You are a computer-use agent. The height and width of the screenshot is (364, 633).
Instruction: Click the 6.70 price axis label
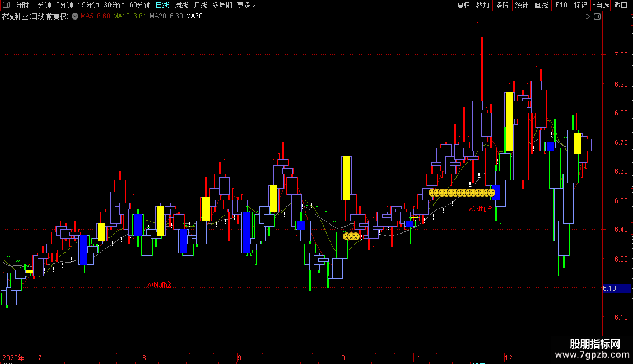click(x=621, y=143)
